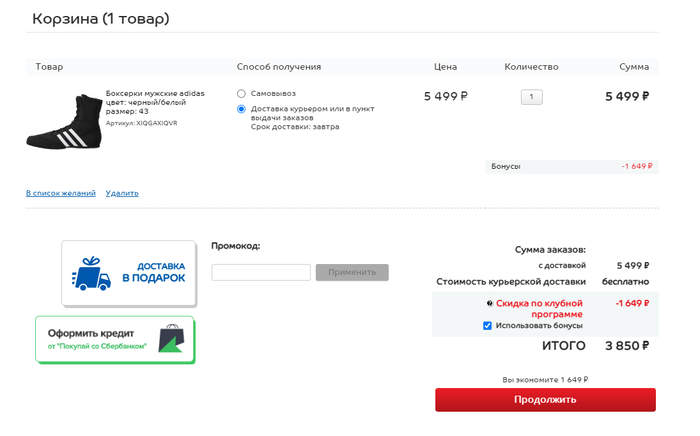Viewport: 700px width, 436px height.
Task: Add item via "В список желаний" link
Action: [x=60, y=193]
